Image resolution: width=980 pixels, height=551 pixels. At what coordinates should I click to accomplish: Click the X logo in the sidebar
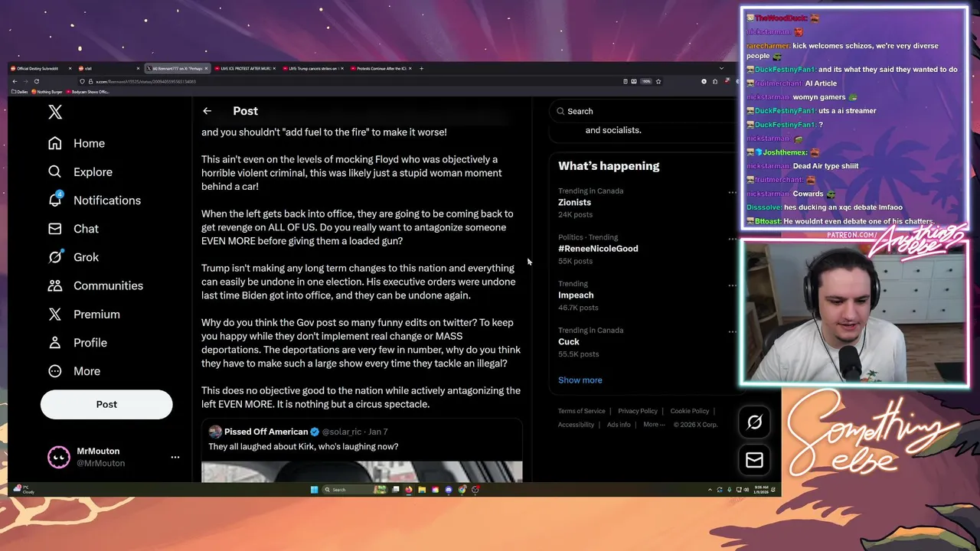pos(55,112)
